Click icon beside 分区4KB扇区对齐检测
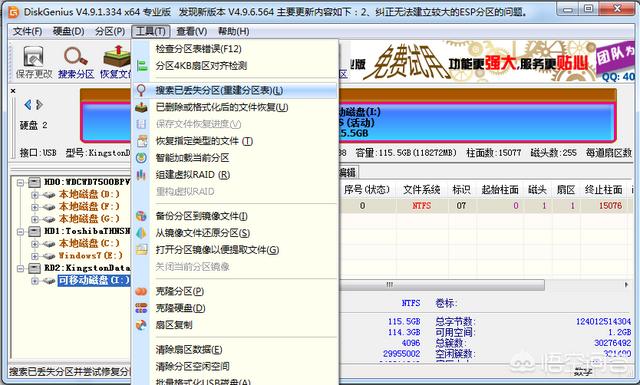 [142, 65]
